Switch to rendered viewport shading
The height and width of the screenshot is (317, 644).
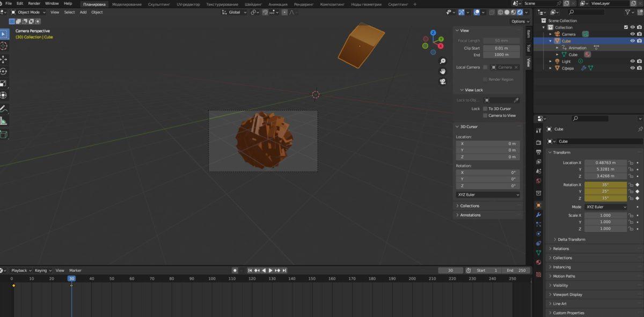(x=519, y=12)
